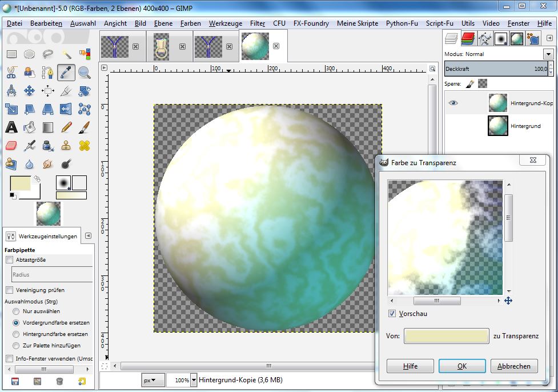Open the Modus layer blend dropdown
The width and height of the screenshot is (558, 392).
click(548, 54)
